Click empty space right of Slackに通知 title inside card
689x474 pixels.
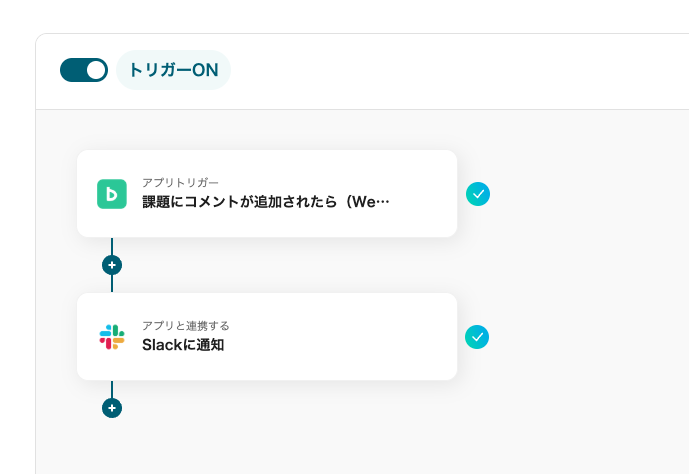pos(350,345)
